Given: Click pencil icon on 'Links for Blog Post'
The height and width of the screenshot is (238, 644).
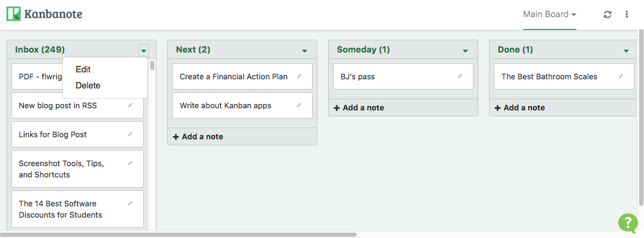Looking at the screenshot, I should click(x=130, y=135).
